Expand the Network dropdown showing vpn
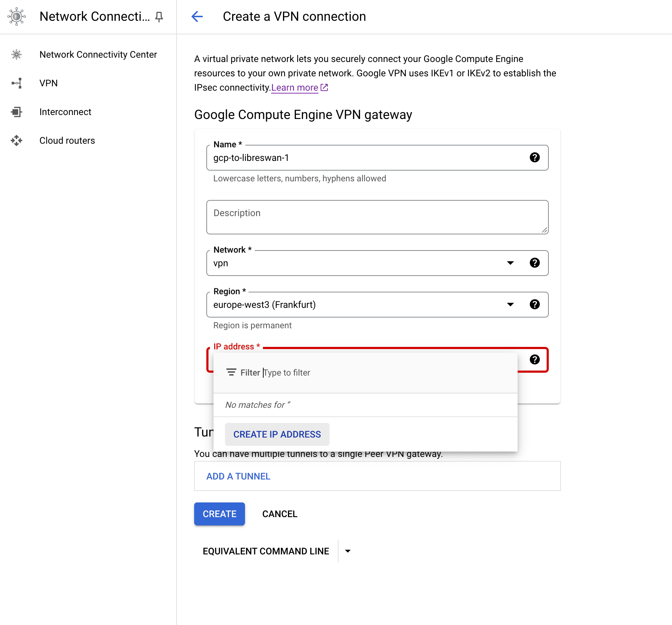Screen dimensions: 672x625 click(510, 263)
